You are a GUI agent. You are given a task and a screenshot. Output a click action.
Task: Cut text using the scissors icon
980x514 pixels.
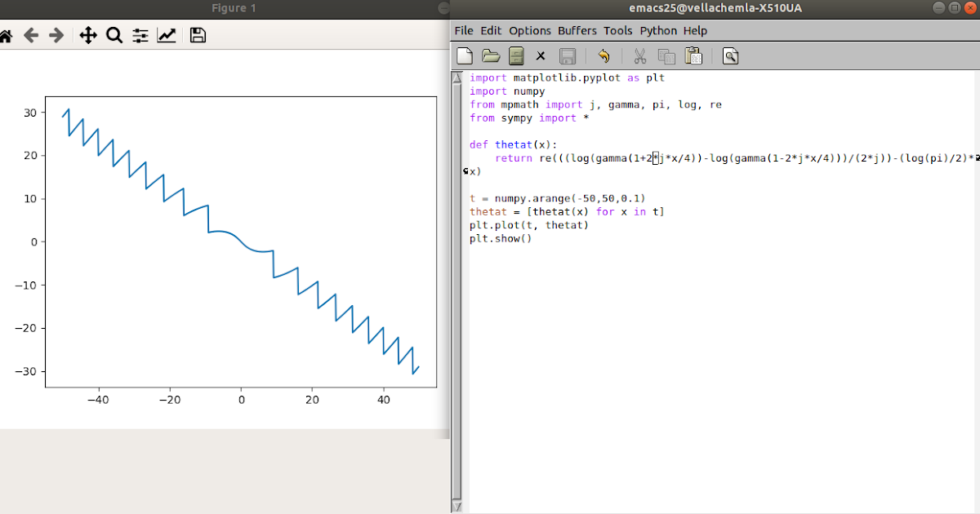pyautogui.click(x=639, y=55)
